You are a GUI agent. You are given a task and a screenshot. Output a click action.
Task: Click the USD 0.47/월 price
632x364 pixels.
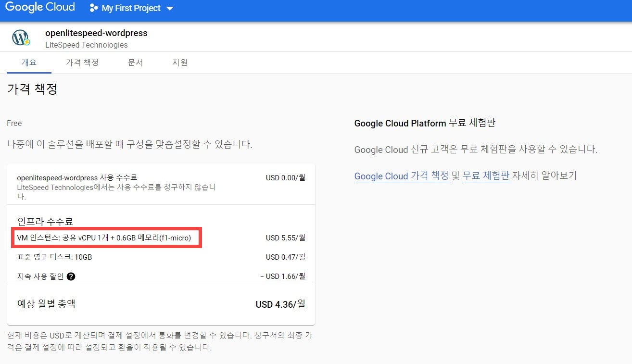285,257
